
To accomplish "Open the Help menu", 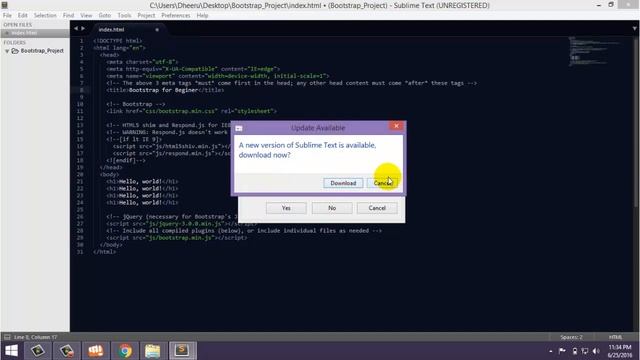I will coord(202,16).
